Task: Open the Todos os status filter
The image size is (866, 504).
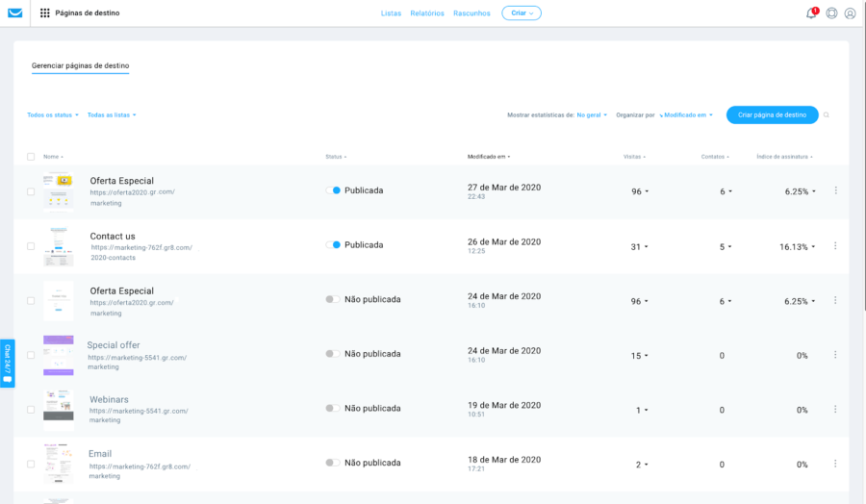Action: 53,114
